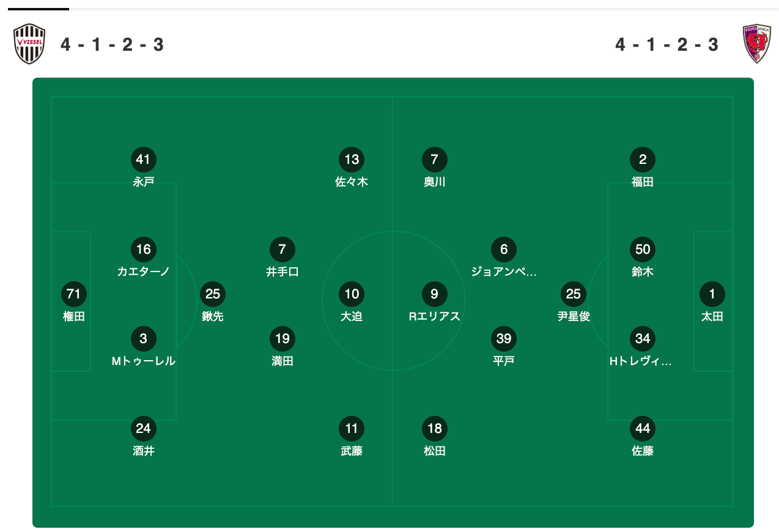This screenshot has height=532, width=779.
Task: Click the 満田 player name label
Action: (282, 361)
